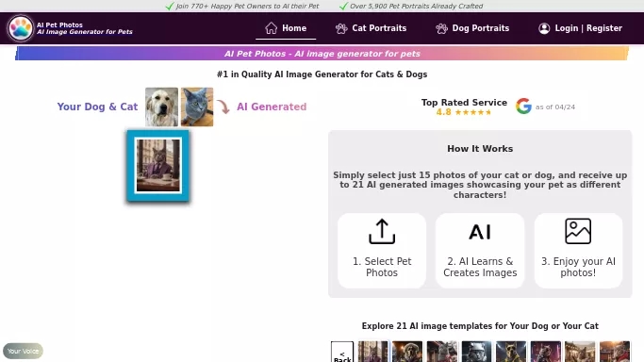Select the template with dog in fur-hooded coat
Screen dimensions: 644x362
tap(407, 352)
